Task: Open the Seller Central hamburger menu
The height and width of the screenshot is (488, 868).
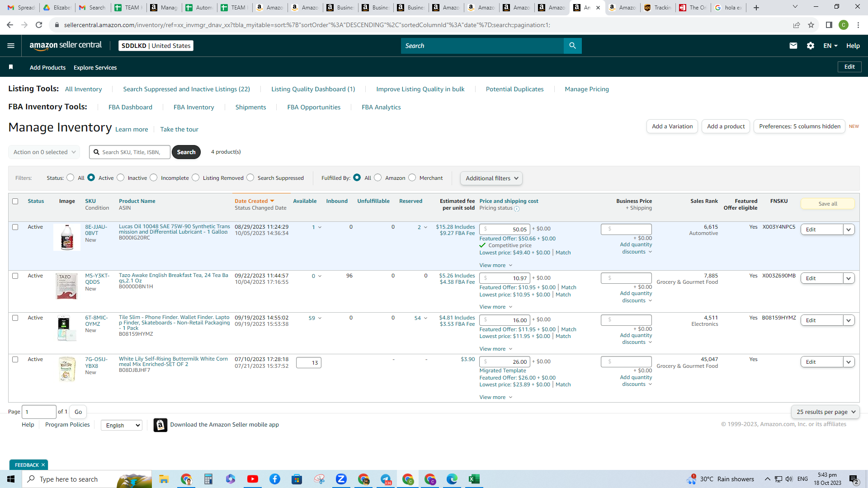Action: coord(11,46)
